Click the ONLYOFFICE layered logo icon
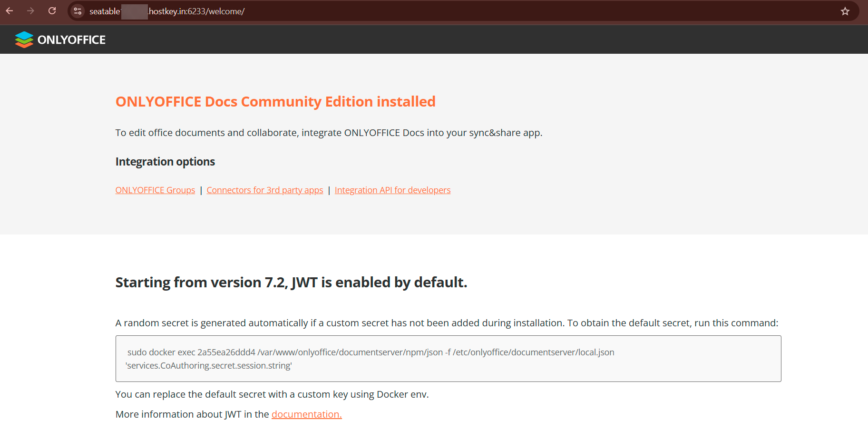This screenshot has width=868, height=430. point(24,39)
